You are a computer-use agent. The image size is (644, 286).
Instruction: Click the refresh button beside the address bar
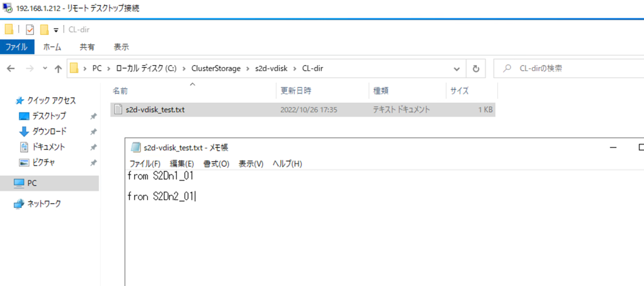click(475, 69)
